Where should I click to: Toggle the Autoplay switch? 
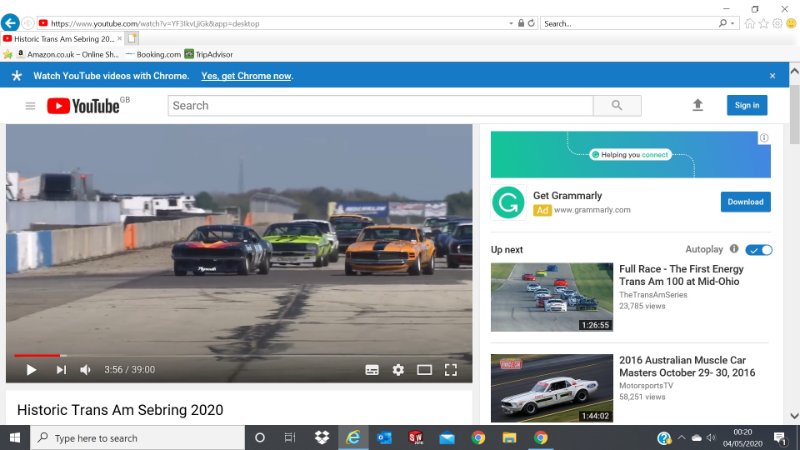point(759,249)
